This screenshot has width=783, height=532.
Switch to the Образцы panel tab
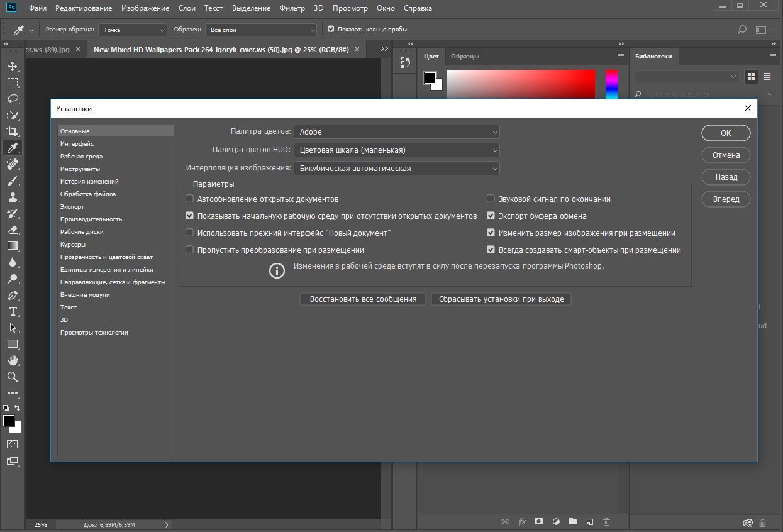pos(465,56)
